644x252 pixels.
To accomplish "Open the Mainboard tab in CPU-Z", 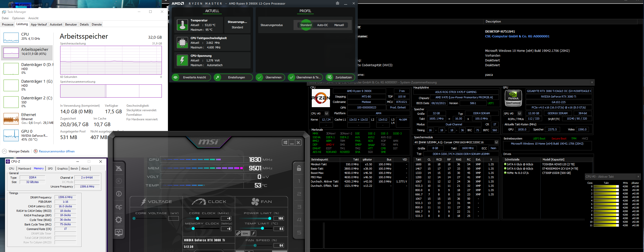I will tap(25, 169).
